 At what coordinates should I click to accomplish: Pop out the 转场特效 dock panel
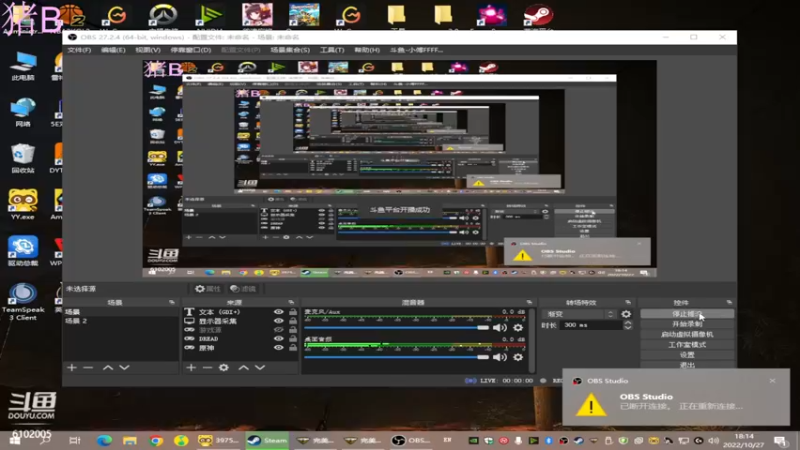coord(628,303)
